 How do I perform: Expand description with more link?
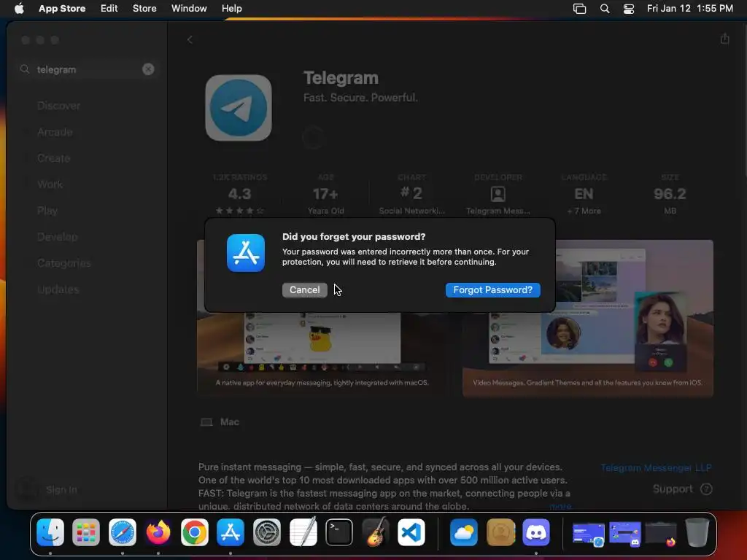tap(560, 506)
